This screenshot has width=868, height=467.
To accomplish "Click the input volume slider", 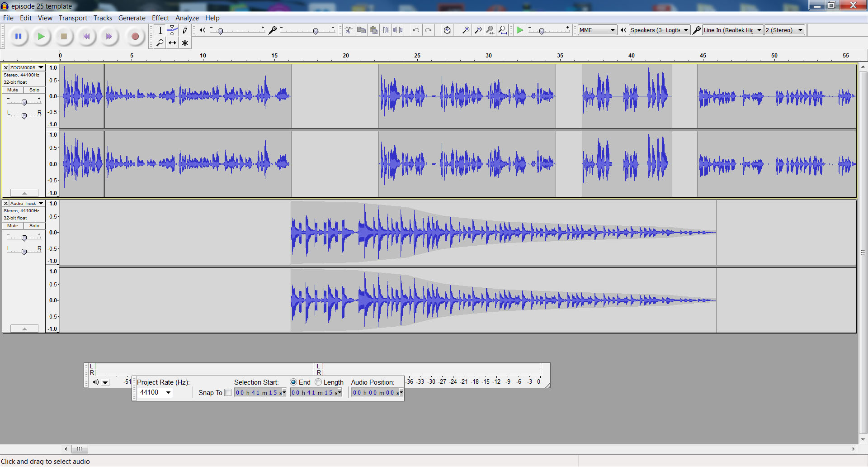I will click(x=307, y=30).
